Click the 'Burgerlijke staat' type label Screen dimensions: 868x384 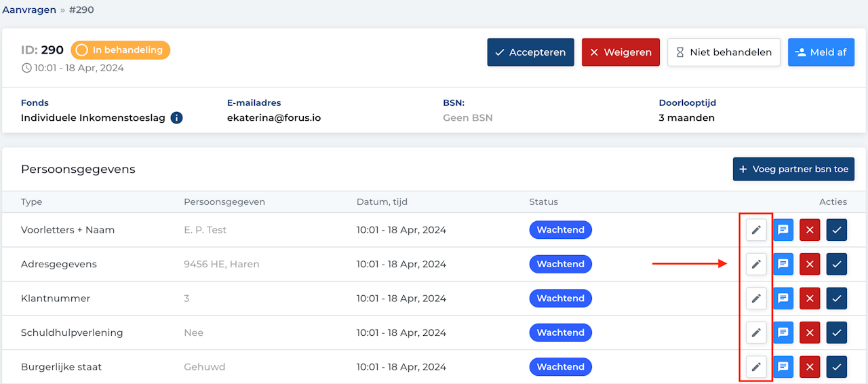61,367
